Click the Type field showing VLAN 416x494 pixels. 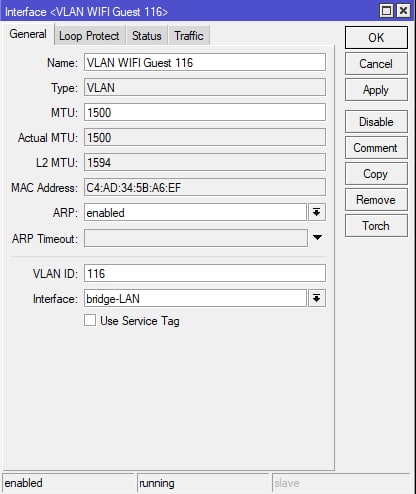tap(205, 87)
